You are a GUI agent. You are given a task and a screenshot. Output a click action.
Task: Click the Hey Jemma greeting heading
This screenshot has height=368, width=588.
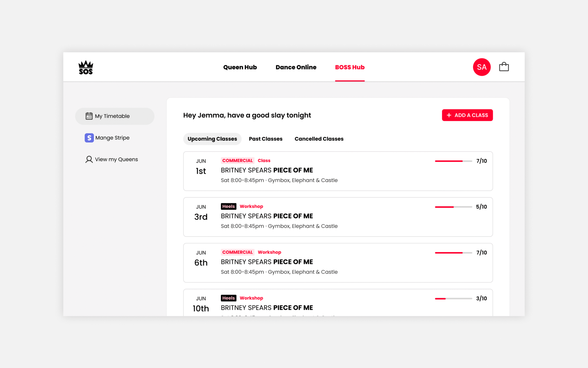[247, 115]
